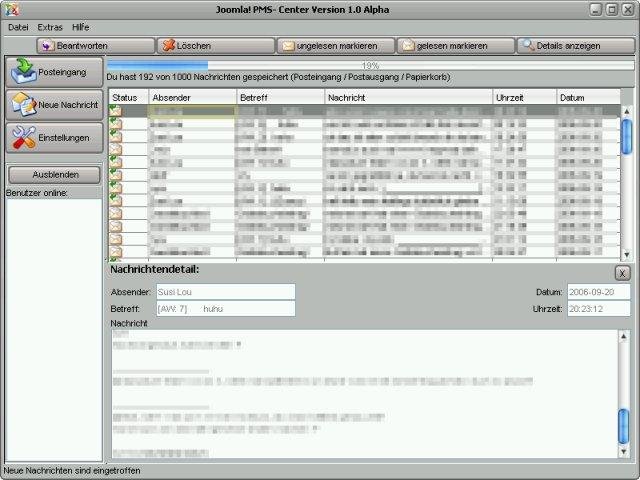Screen dimensions: 640x480
Task: Click the message body scroll down arrow
Action: click(624, 451)
